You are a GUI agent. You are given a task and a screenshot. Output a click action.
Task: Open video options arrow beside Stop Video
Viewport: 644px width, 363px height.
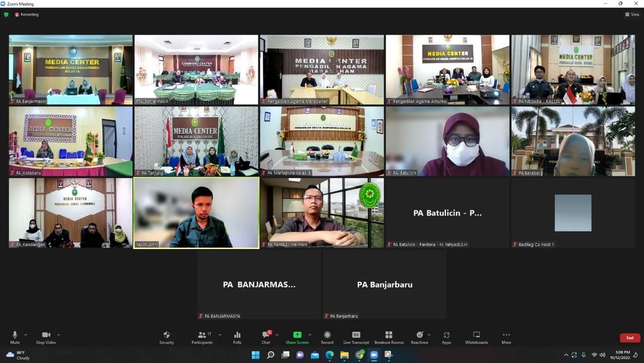click(58, 335)
